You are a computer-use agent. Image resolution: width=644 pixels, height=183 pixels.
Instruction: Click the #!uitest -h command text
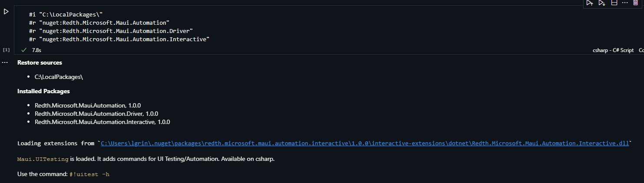[x=92, y=174]
